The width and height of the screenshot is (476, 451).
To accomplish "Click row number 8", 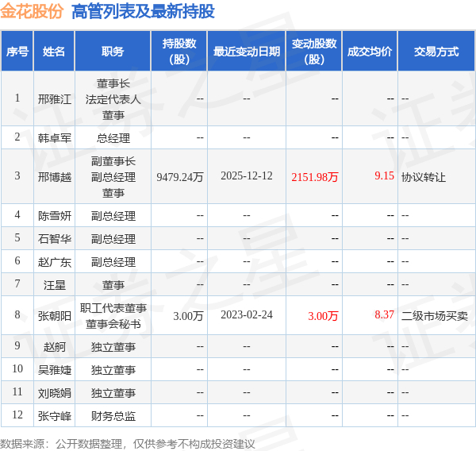I will tap(17, 314).
